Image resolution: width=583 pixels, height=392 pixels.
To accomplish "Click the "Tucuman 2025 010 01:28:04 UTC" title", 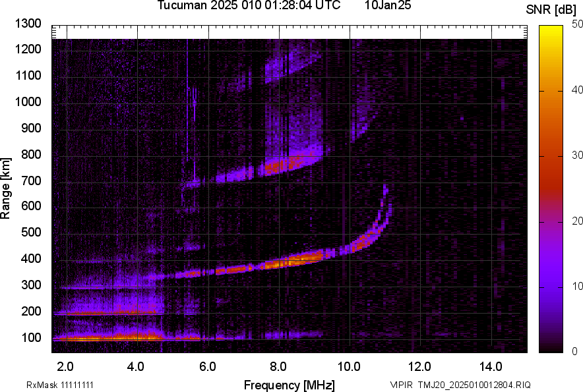I will (249, 6).
